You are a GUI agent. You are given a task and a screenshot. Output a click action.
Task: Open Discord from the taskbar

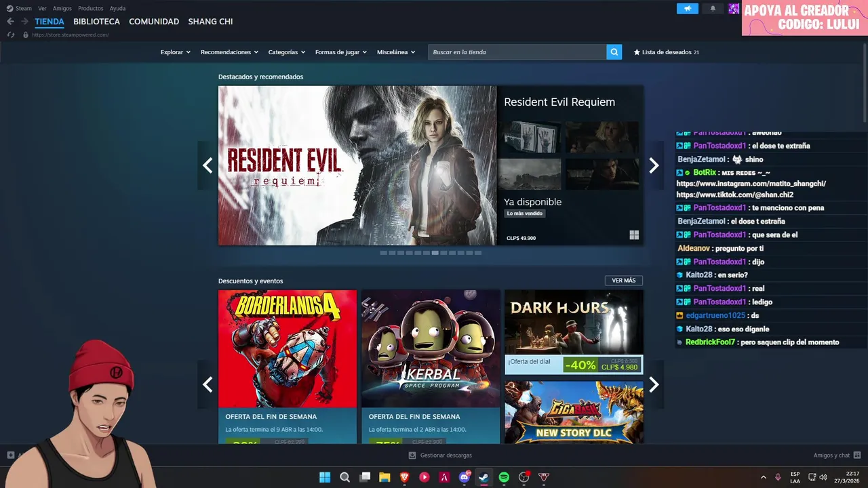click(x=465, y=477)
